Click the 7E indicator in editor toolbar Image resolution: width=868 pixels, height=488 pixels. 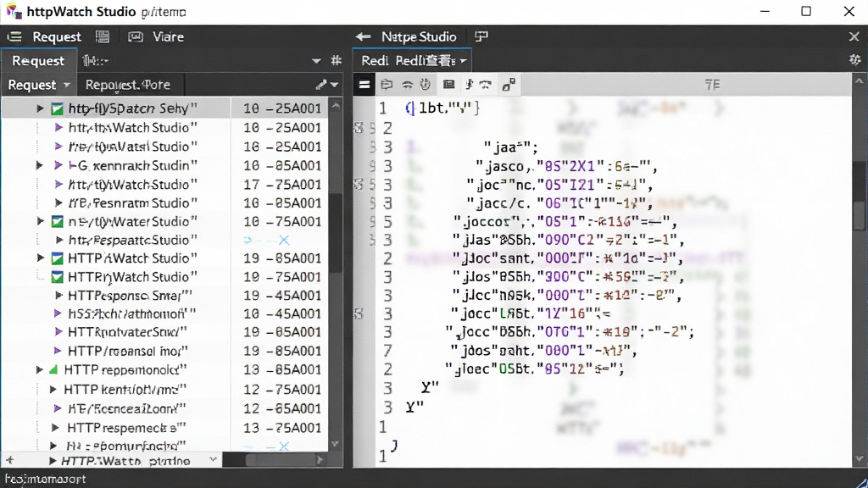click(x=712, y=85)
